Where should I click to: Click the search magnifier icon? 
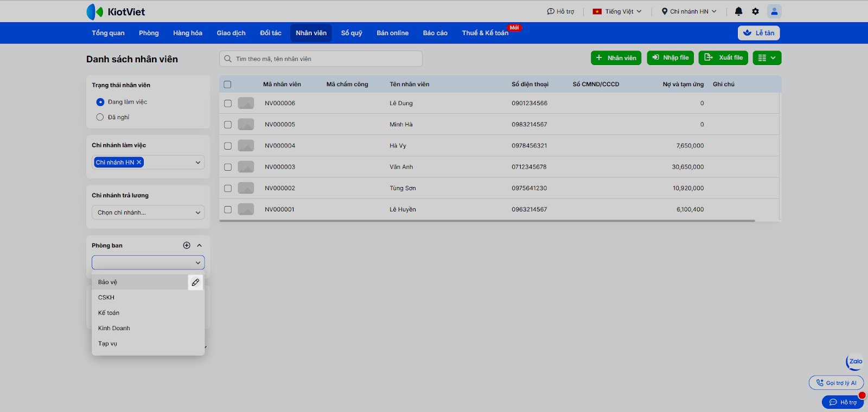pyautogui.click(x=228, y=59)
